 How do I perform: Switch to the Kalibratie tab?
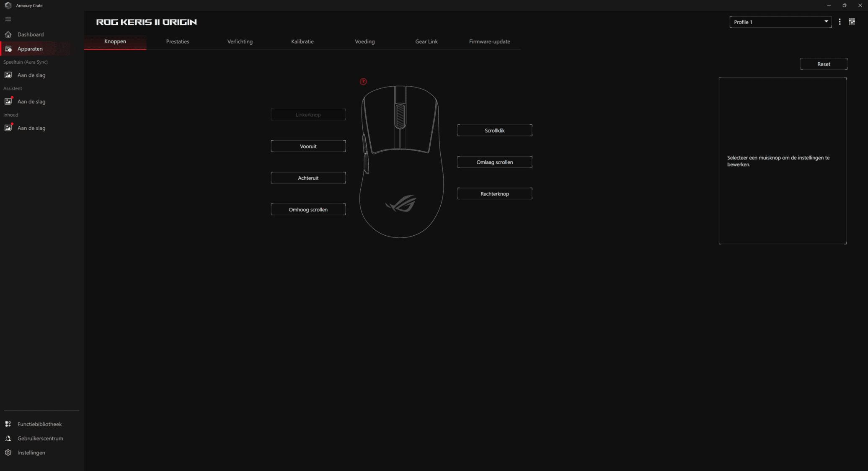click(x=302, y=41)
